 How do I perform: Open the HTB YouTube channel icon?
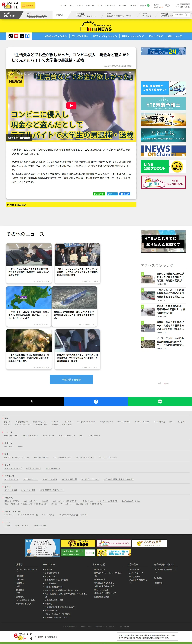pyautogui.click(x=16, y=36)
